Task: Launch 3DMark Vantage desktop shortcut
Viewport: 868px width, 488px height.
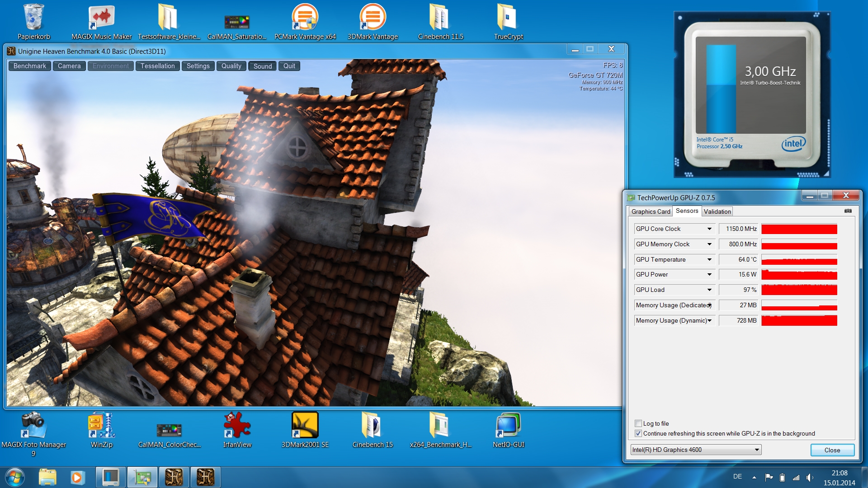Action: pos(373,18)
